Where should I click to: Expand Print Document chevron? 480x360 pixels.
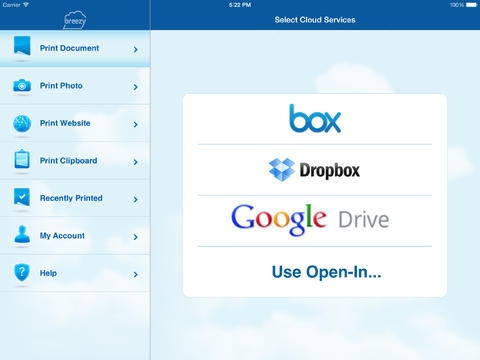[135, 50]
